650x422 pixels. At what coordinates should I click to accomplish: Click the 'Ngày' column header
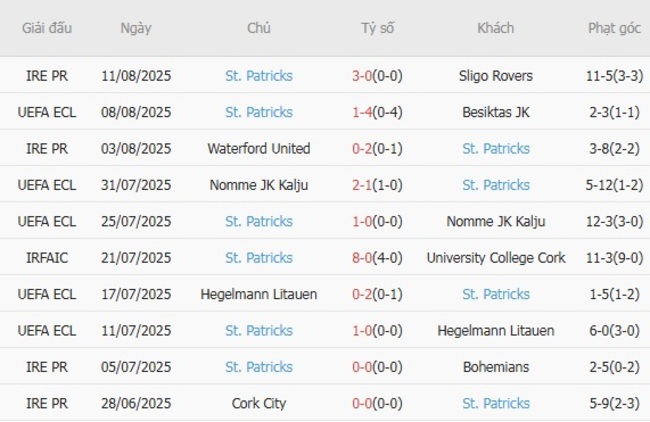pos(136,28)
